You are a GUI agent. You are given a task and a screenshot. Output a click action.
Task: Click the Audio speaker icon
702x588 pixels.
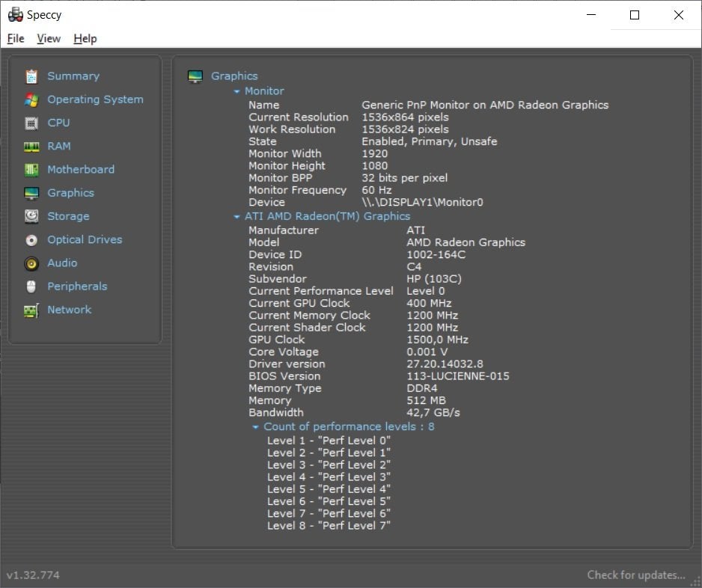click(31, 263)
